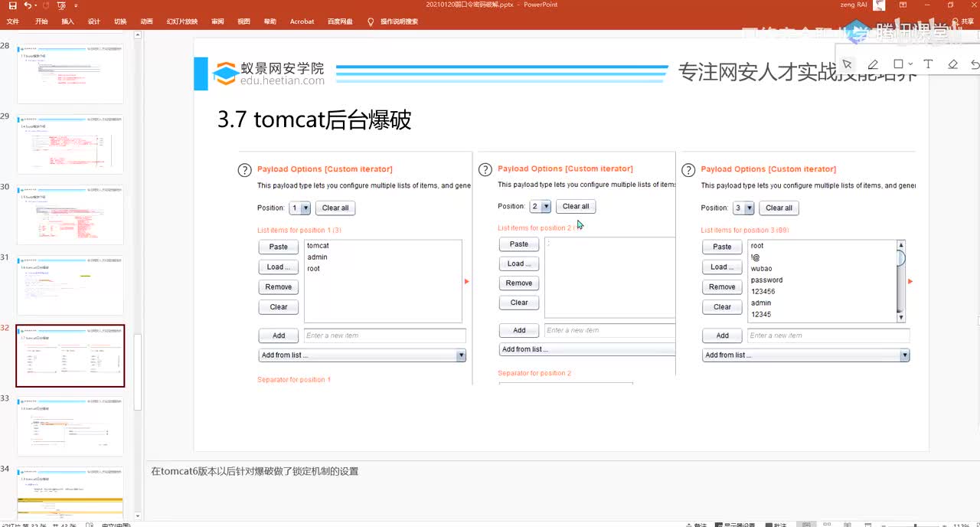Image resolution: width=980 pixels, height=527 pixels.
Task: Open Customize Quick Access Toolbar dropdown
Action: [x=76, y=5]
